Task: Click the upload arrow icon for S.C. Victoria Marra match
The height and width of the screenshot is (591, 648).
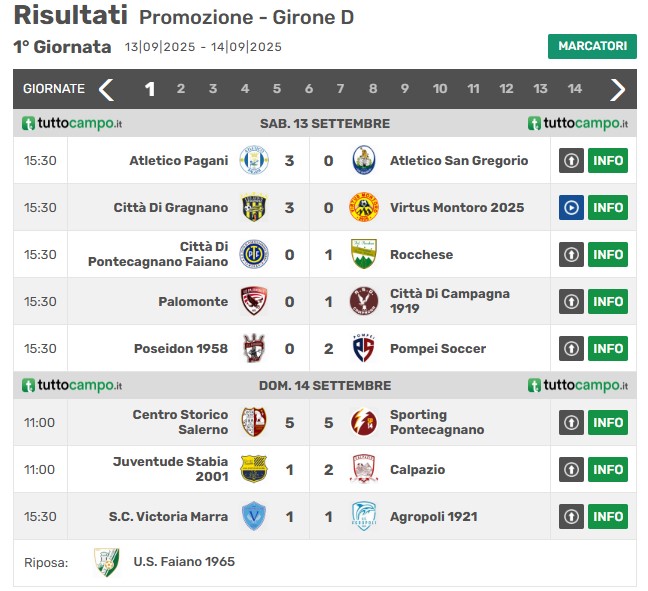Action: click(571, 517)
